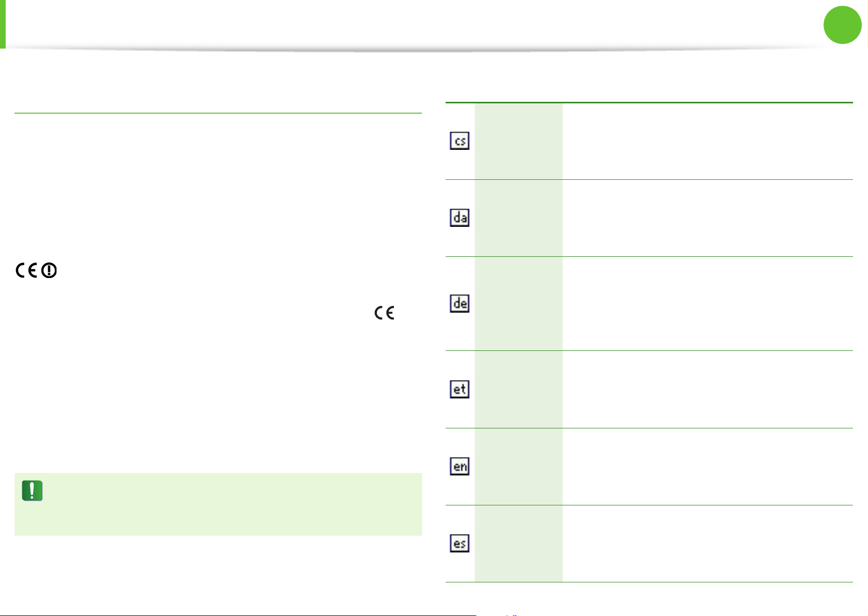Screen dimensions: 868x616
Task: Click the 'en' language code icon
Action: 460,466
